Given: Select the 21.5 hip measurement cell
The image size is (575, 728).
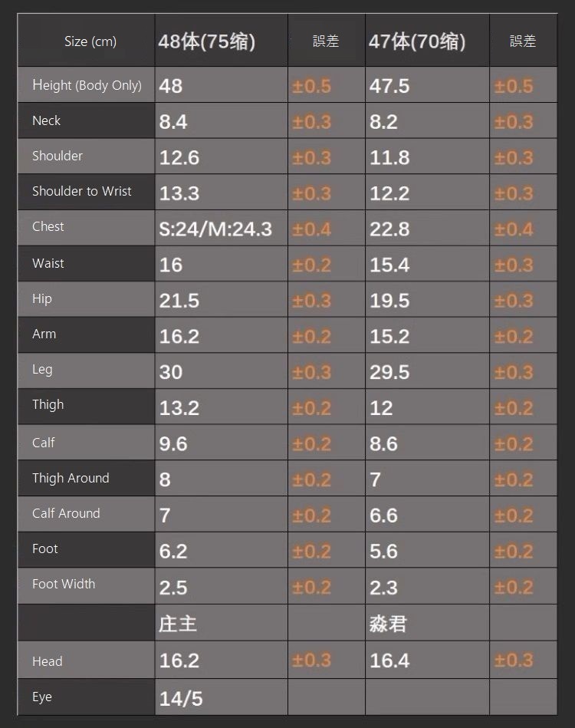Looking at the screenshot, I should (179, 300).
